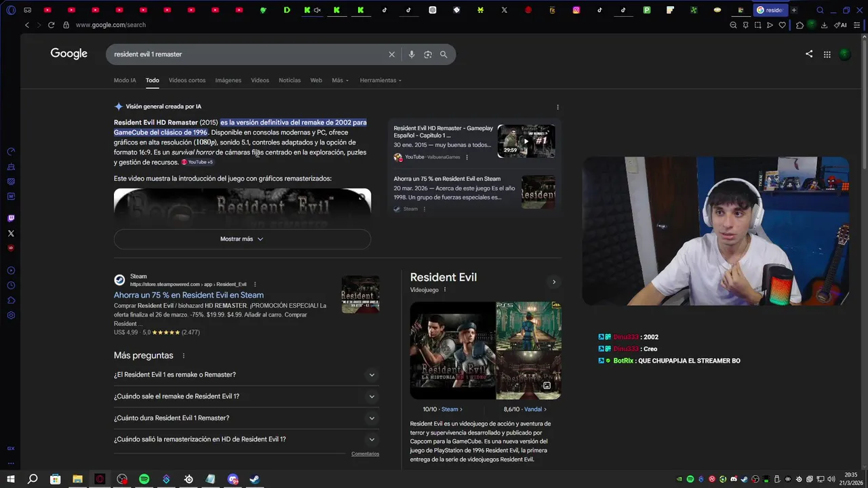This screenshot has height=488, width=868.
Task: Open the Google apps grid icon
Action: pos(827,54)
